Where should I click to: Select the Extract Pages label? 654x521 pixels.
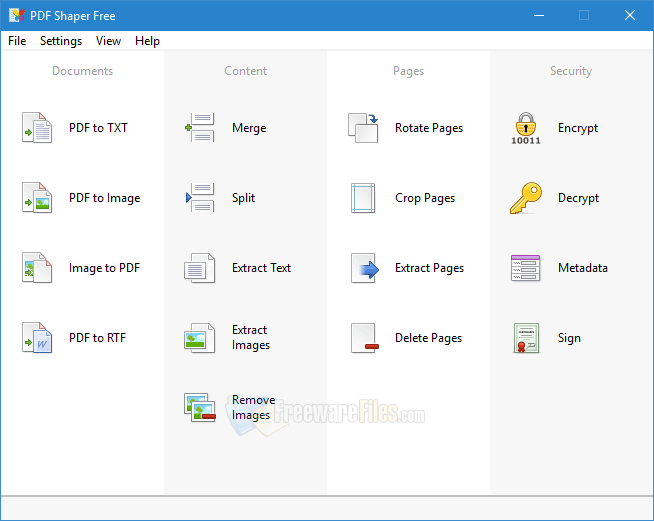tap(430, 268)
